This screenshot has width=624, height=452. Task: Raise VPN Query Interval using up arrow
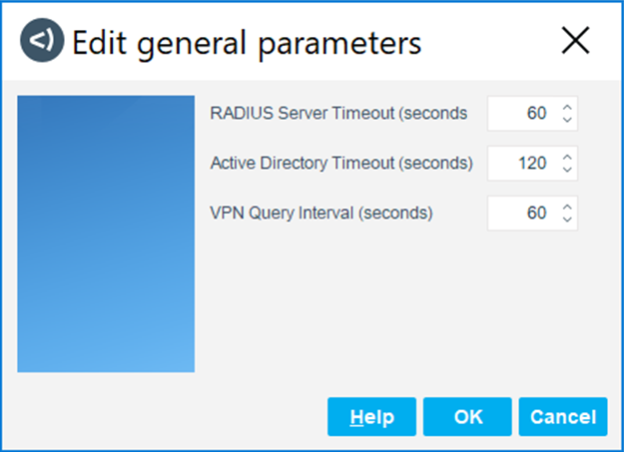[567, 207]
